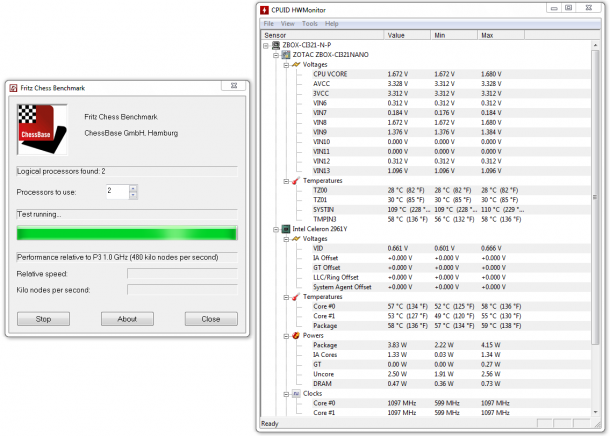The height and width of the screenshot is (436, 610).
Task: Click the Kilo nodes per second field
Action: coord(182,289)
